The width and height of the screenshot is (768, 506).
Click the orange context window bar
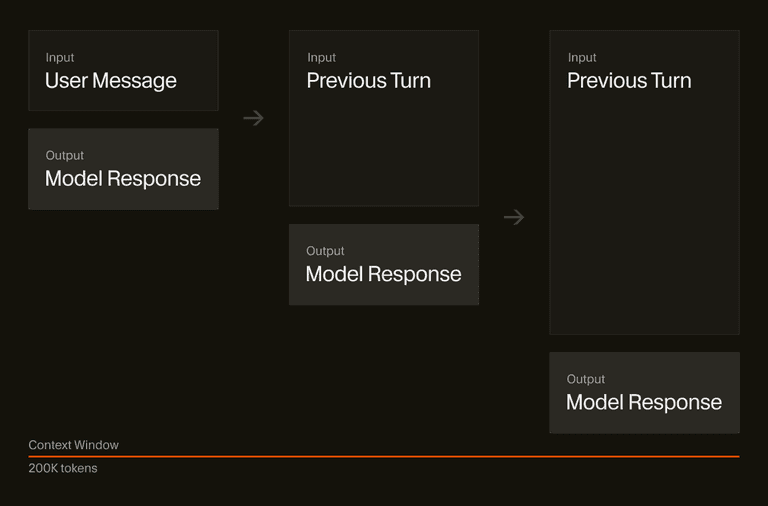pos(384,456)
